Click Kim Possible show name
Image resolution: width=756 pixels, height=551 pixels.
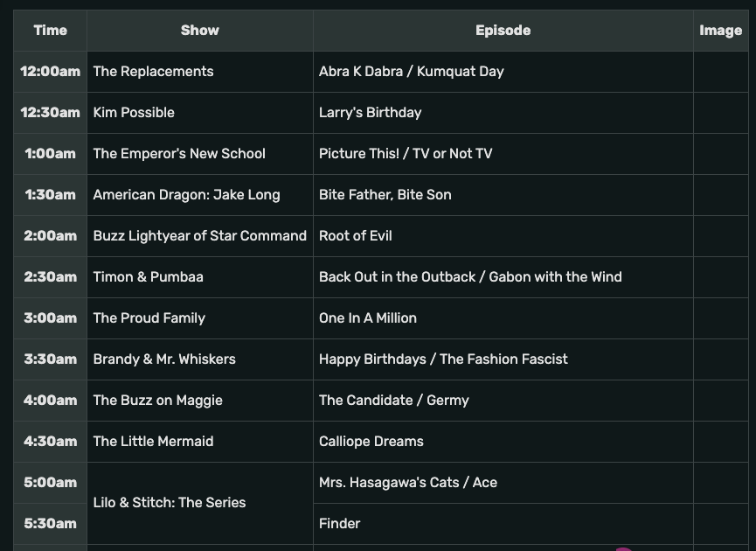pyautogui.click(x=134, y=113)
